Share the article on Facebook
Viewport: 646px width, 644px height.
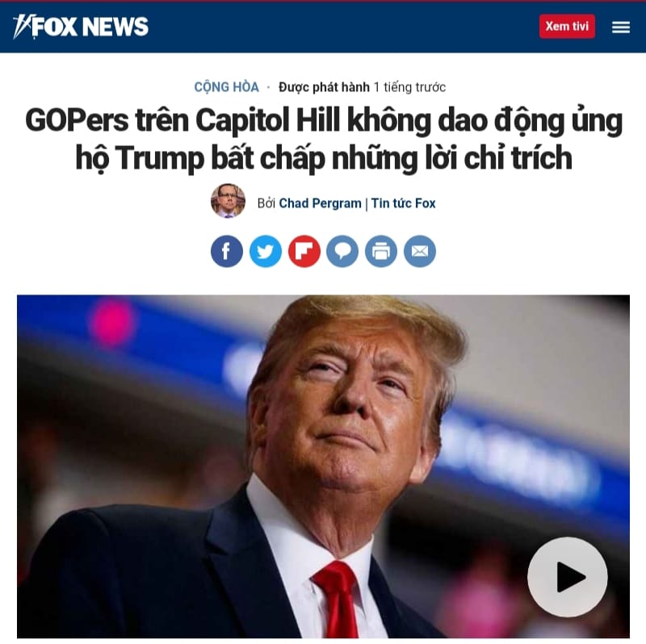point(227,251)
